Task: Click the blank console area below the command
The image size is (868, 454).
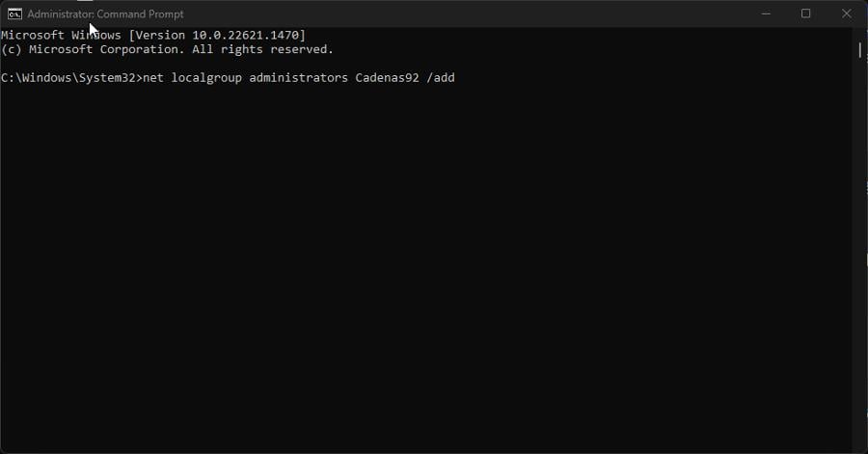Action: click(x=424, y=270)
